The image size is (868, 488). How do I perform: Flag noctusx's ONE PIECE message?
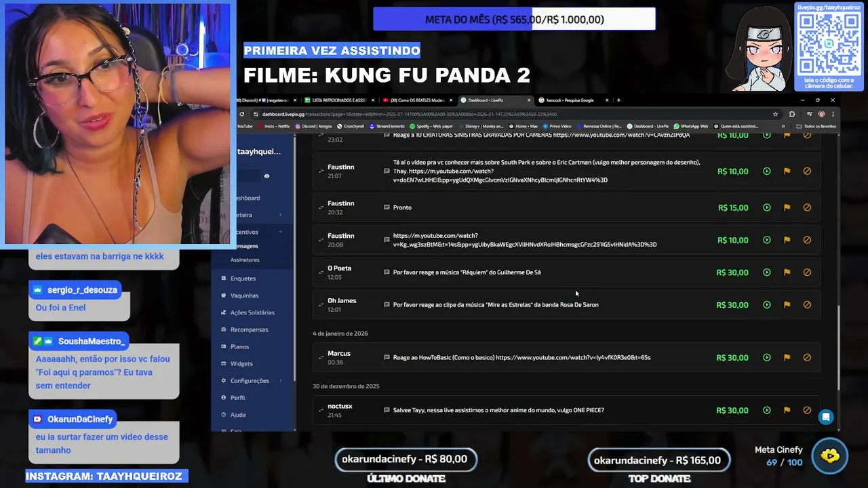pyautogui.click(x=787, y=410)
